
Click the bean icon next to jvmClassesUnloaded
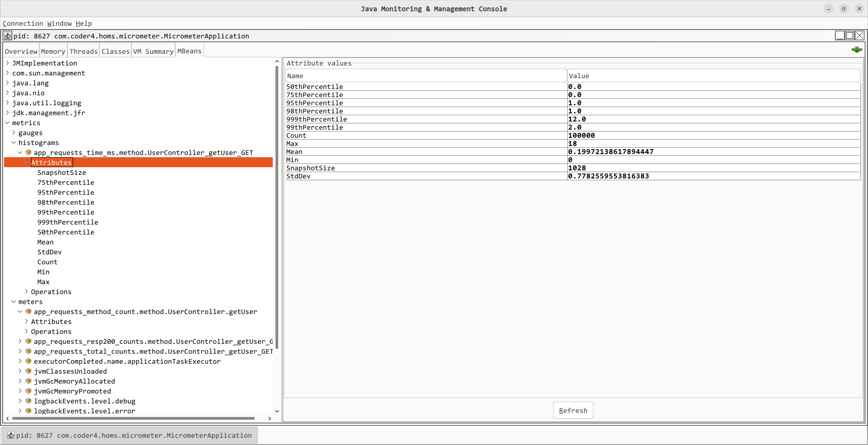pos(28,371)
